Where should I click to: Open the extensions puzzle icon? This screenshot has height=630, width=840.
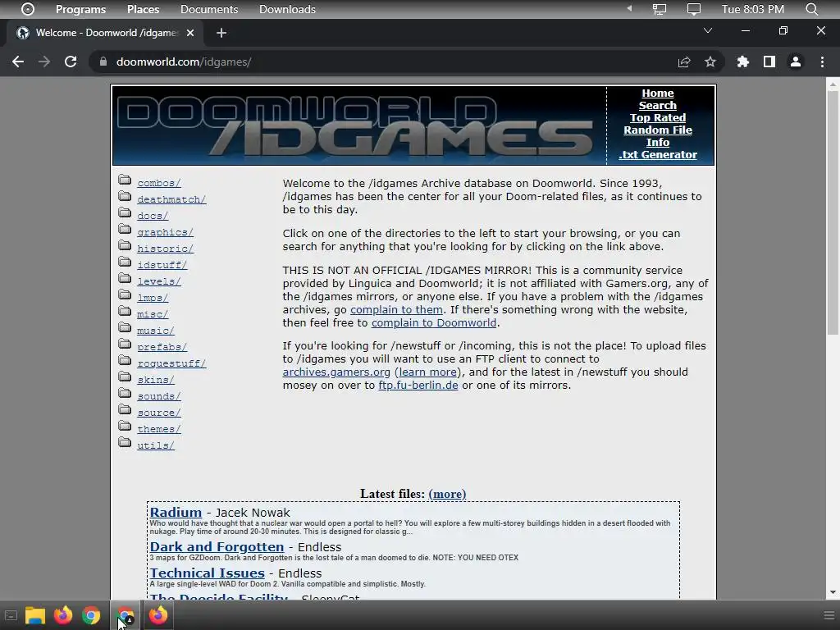click(x=743, y=62)
